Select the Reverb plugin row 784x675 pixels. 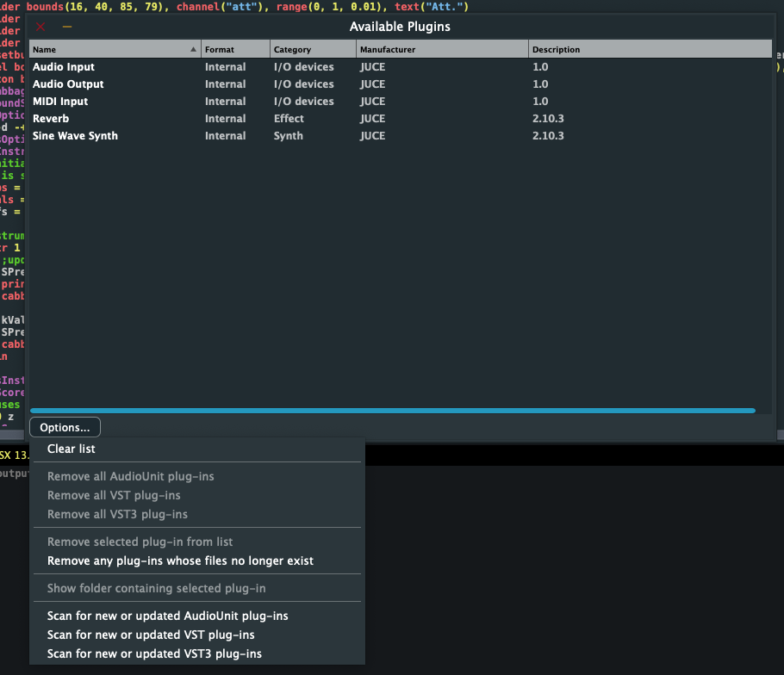[x=401, y=119]
